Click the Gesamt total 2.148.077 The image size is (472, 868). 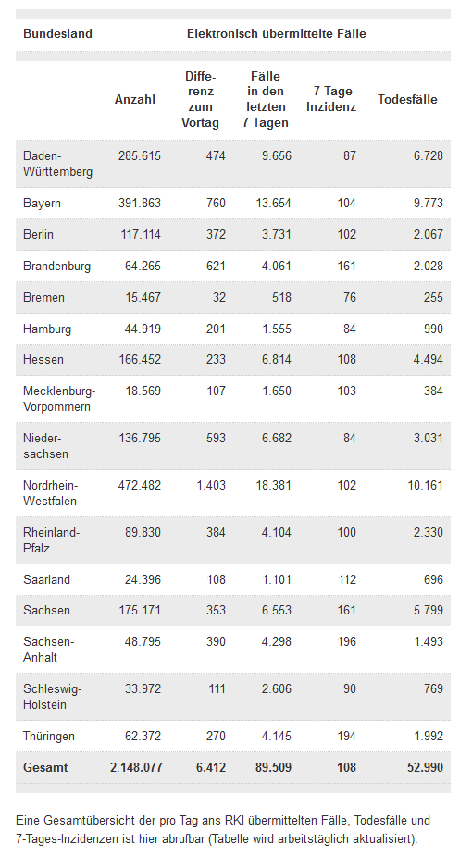point(136,768)
